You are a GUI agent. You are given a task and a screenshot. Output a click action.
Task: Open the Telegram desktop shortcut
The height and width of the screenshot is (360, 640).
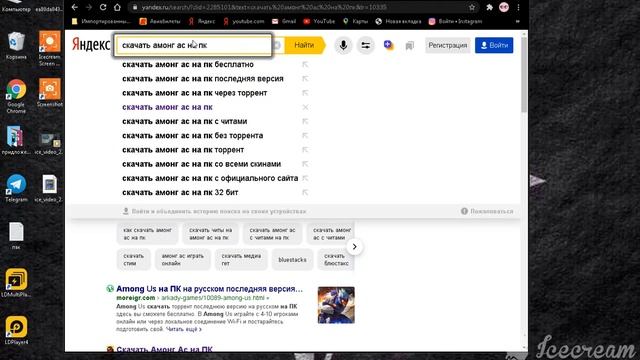[x=16, y=188]
